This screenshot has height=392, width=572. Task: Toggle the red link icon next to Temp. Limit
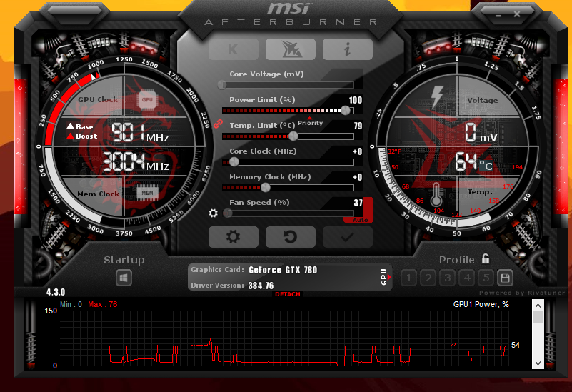pyautogui.click(x=218, y=124)
